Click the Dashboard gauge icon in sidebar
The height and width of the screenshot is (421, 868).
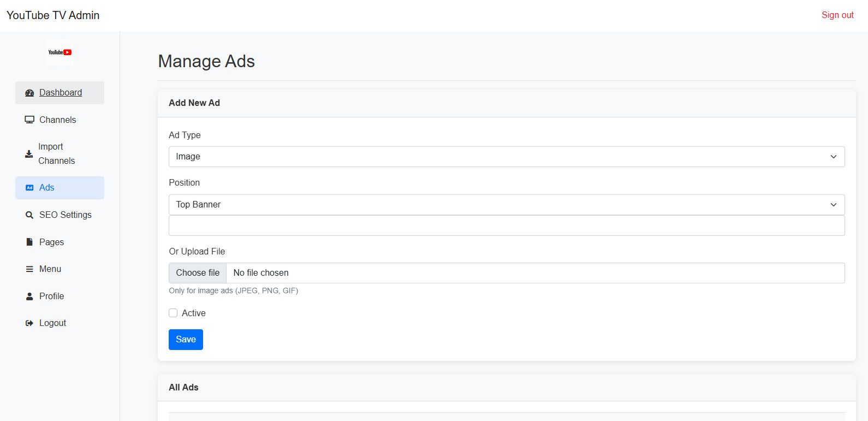pos(29,93)
